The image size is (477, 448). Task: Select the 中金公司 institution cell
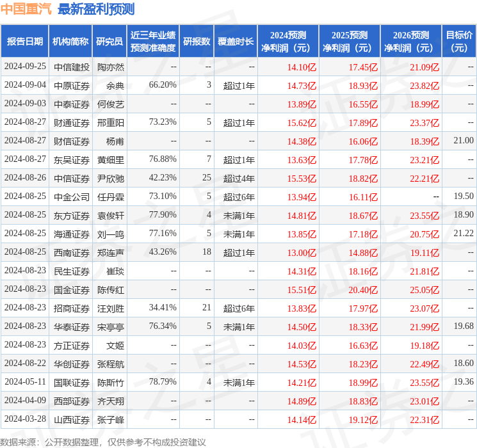72,197
